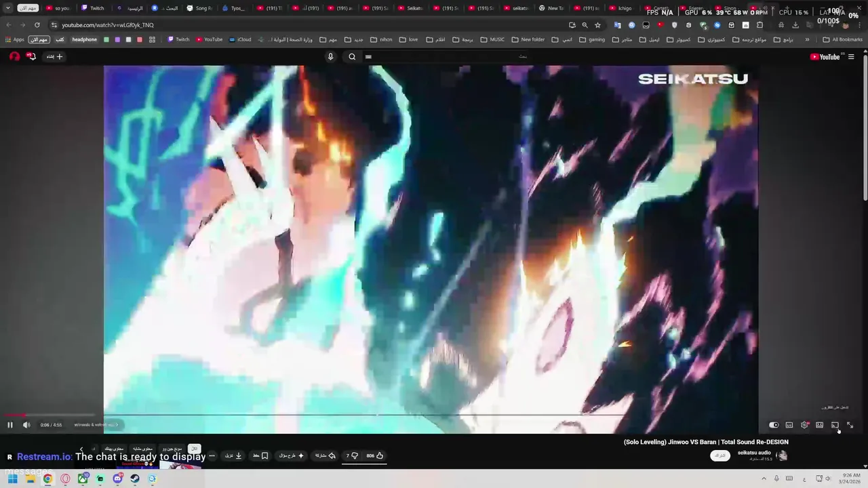Open the Twitch bookmark in bookmarks bar
The height and width of the screenshot is (488, 868).
[x=179, y=39]
